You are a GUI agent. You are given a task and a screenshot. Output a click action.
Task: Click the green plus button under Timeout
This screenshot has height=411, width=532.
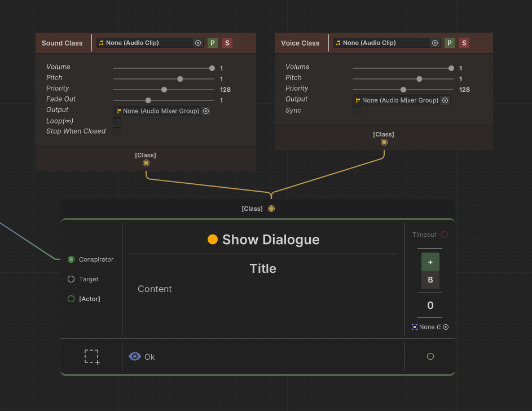click(x=430, y=262)
